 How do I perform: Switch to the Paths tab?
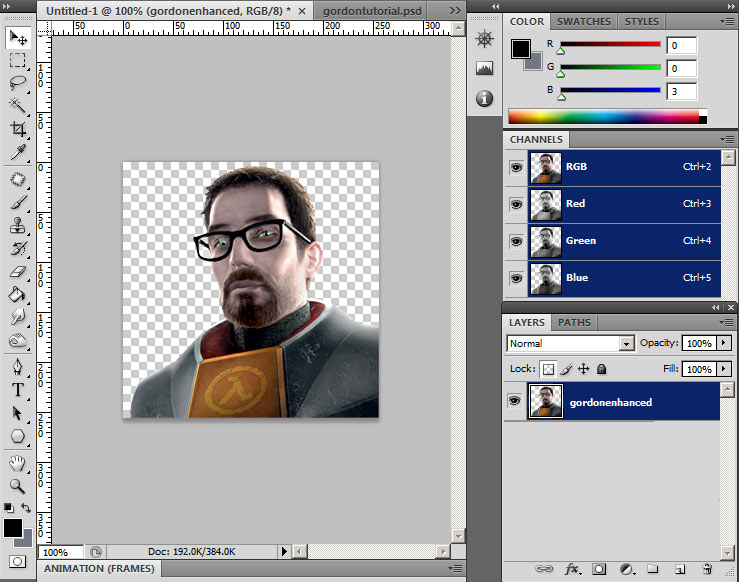point(573,323)
